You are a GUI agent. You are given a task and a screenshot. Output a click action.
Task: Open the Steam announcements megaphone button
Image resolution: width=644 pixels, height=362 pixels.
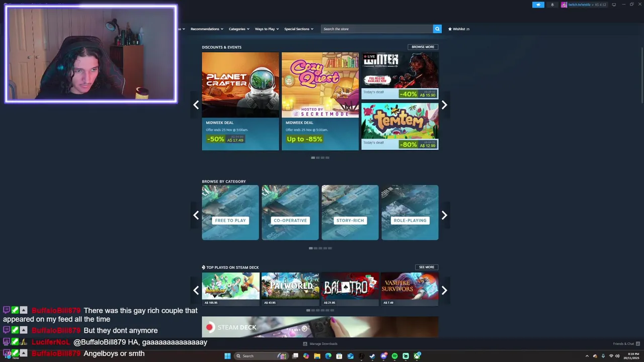(538, 5)
